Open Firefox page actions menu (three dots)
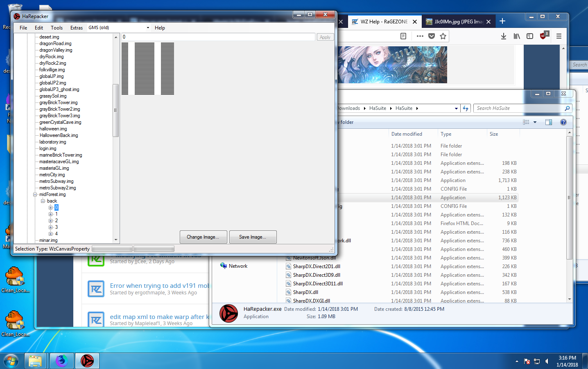 (420, 36)
